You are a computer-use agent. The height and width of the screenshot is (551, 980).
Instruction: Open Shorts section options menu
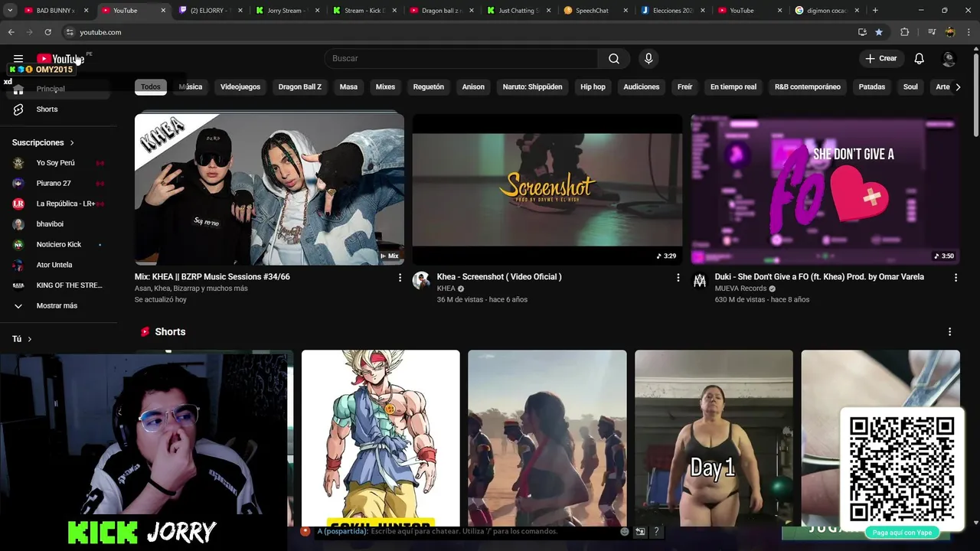pos(949,332)
